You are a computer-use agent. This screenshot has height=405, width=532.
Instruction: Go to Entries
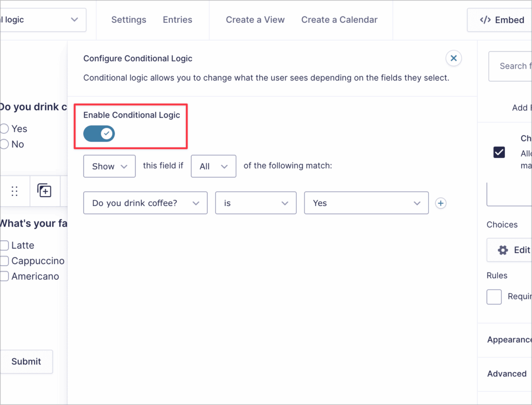click(177, 20)
